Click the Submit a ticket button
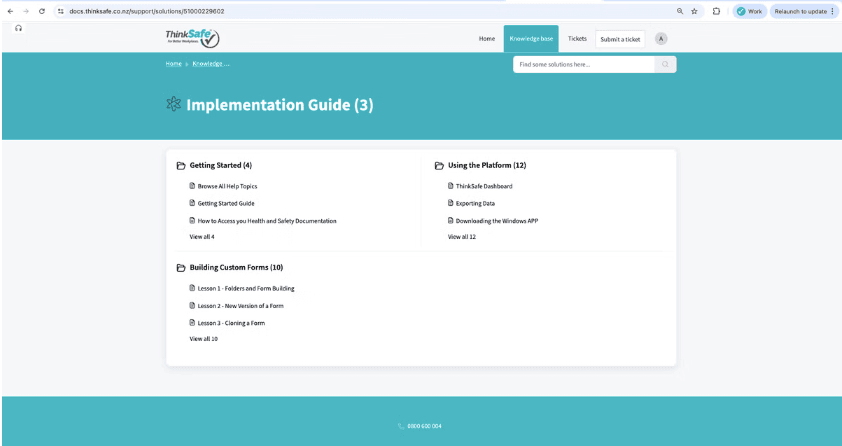Screen dimensions: 842x446 (620, 39)
